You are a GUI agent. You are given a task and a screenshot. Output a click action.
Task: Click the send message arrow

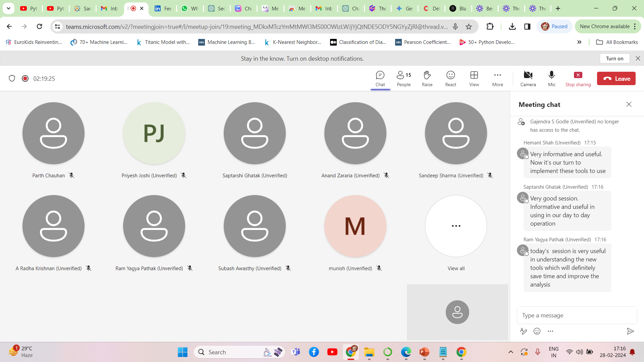pos(630,331)
